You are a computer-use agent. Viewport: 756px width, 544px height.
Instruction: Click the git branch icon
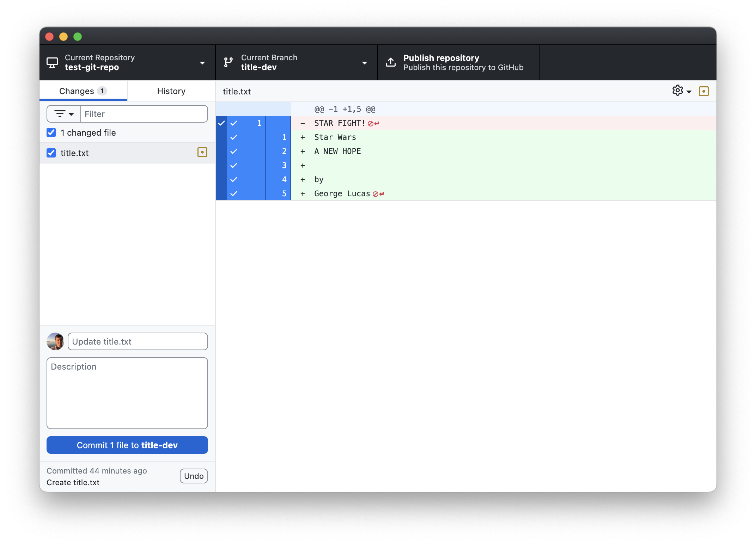pyautogui.click(x=228, y=62)
